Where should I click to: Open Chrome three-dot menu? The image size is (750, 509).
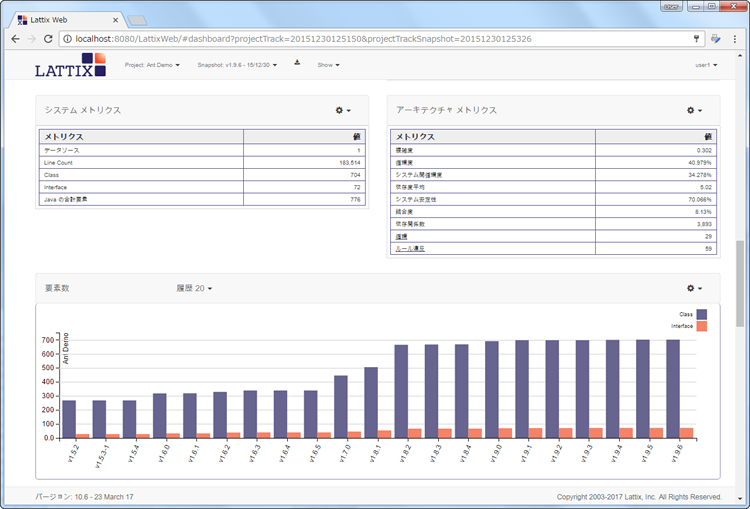735,39
